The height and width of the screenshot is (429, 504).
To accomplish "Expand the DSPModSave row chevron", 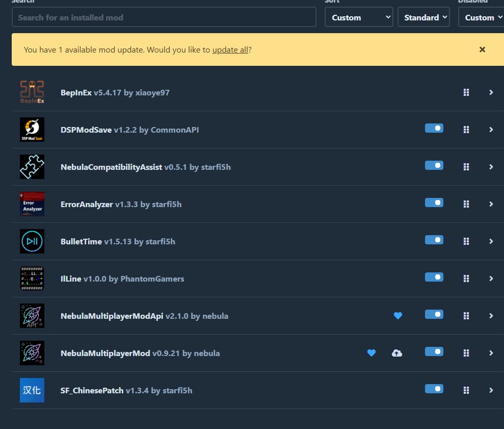I will point(491,130).
